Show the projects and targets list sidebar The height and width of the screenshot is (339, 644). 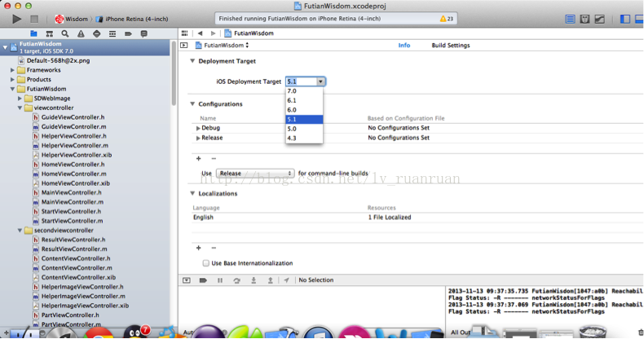184,45
